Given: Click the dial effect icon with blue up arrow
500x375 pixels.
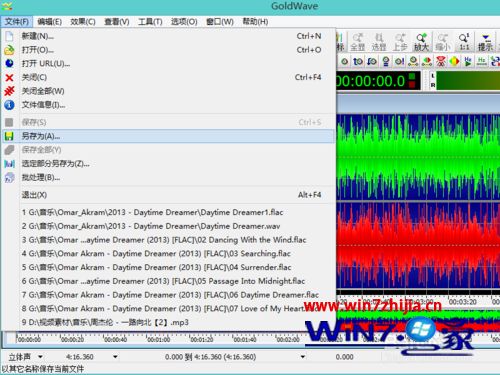Looking at the screenshot, I should (x=358, y=61).
